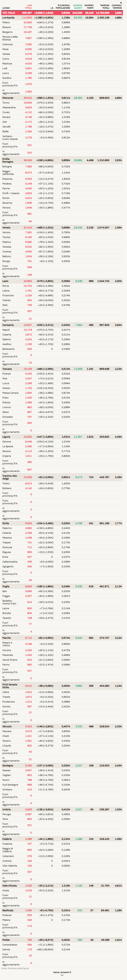
Task: Toggle the Lazio region group
Action: click(5, 281)
